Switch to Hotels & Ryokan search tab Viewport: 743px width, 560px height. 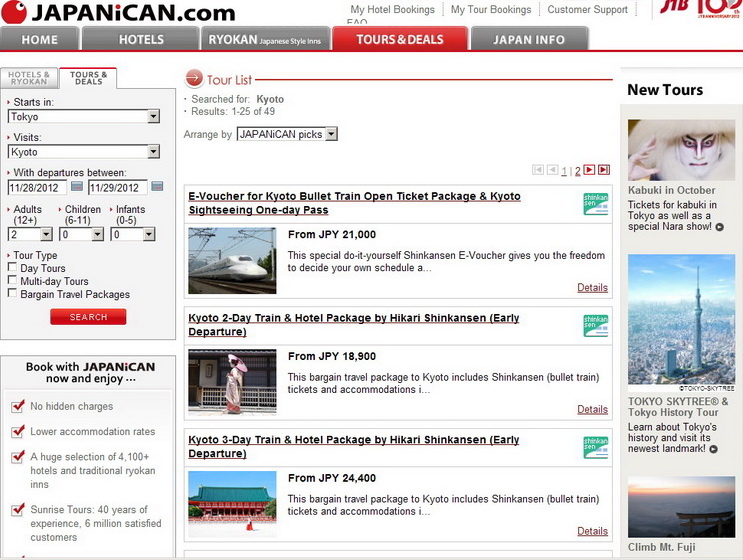click(x=29, y=78)
